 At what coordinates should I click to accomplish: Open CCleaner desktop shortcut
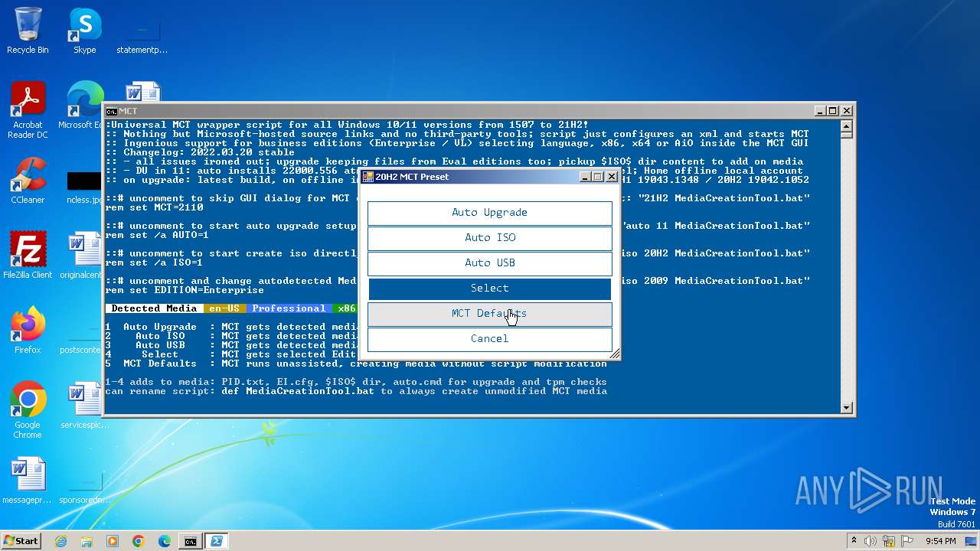click(x=28, y=181)
